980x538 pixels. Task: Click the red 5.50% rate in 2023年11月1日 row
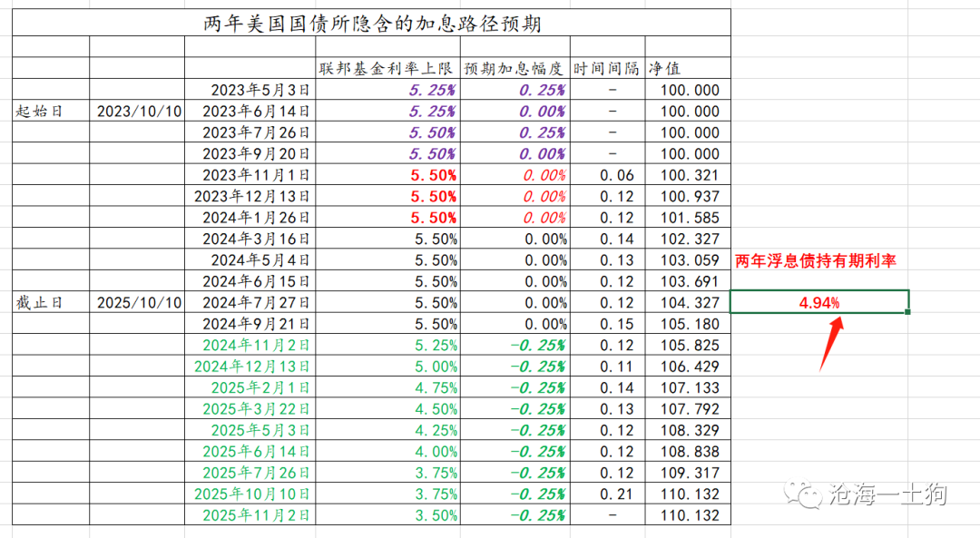pos(387,175)
